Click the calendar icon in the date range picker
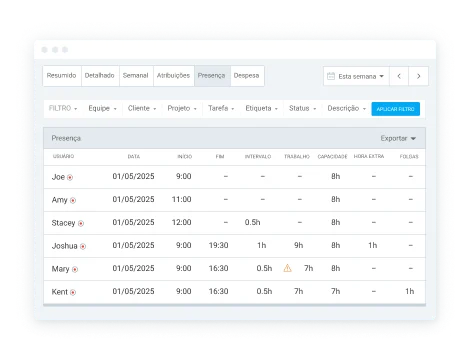 pos(331,76)
